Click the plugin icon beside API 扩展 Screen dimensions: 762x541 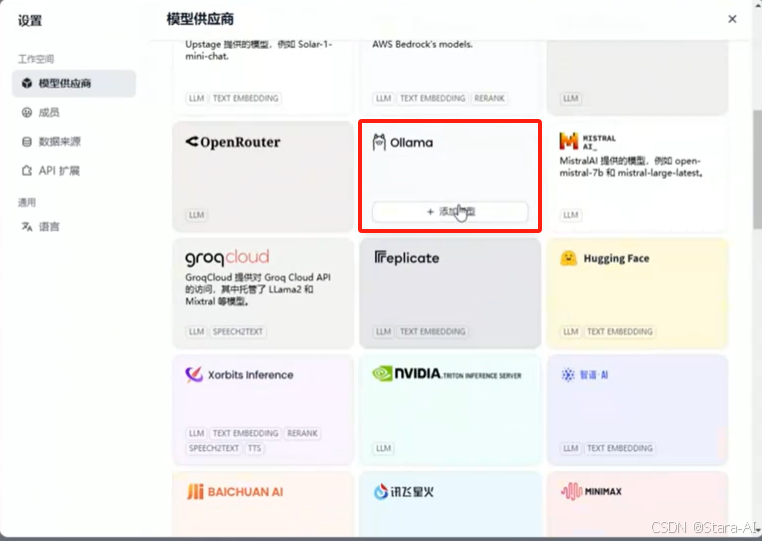27,171
